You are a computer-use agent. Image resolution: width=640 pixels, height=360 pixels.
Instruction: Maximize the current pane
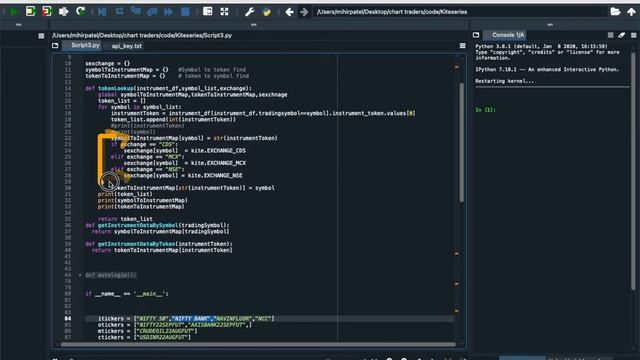[207, 11]
